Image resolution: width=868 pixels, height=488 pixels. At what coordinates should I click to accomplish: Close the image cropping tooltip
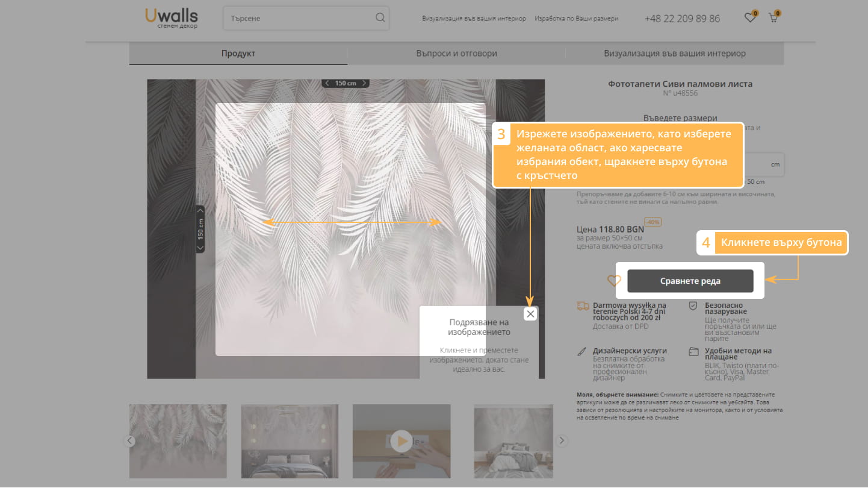click(530, 314)
